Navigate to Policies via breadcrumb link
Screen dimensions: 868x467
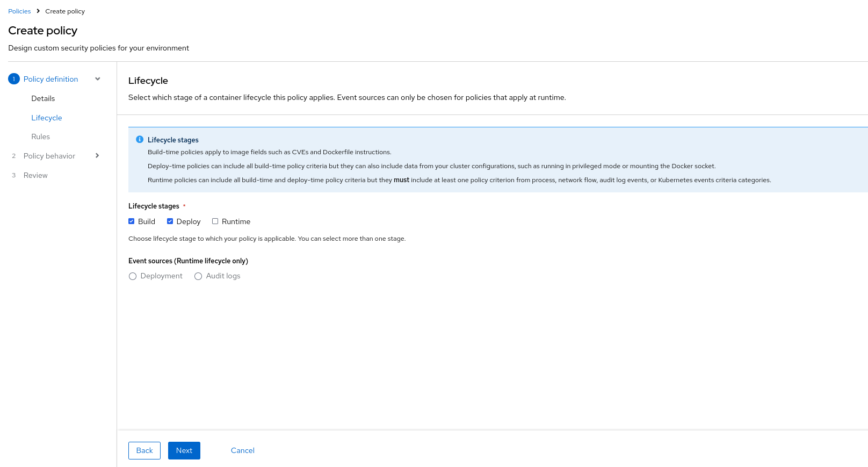click(19, 11)
